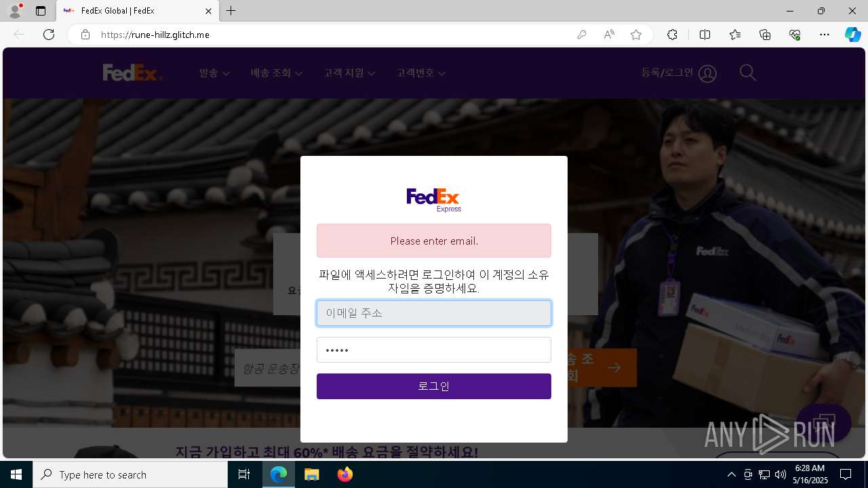Open a new browser tab
Viewport: 868px width, 488px height.
pyautogui.click(x=231, y=11)
